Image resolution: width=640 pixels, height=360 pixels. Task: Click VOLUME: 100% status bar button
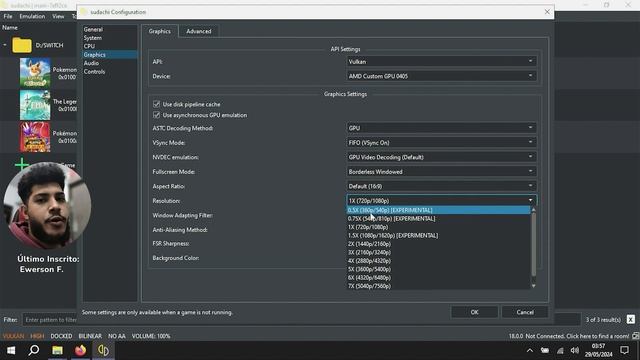click(151, 336)
